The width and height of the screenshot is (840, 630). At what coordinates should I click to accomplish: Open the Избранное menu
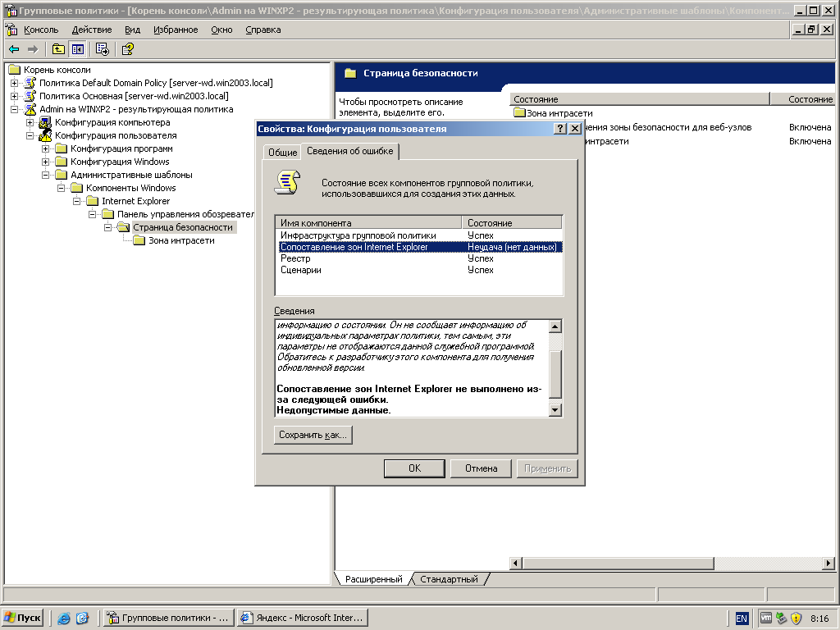point(176,30)
